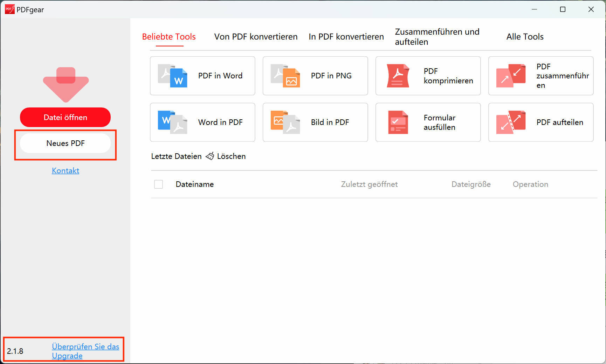The image size is (606, 364).
Task: Launch the PDF zusammenführen tool icon
Action: point(511,76)
